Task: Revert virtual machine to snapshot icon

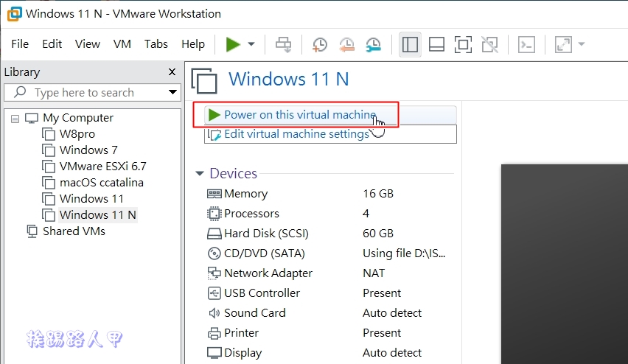Action: [x=346, y=44]
